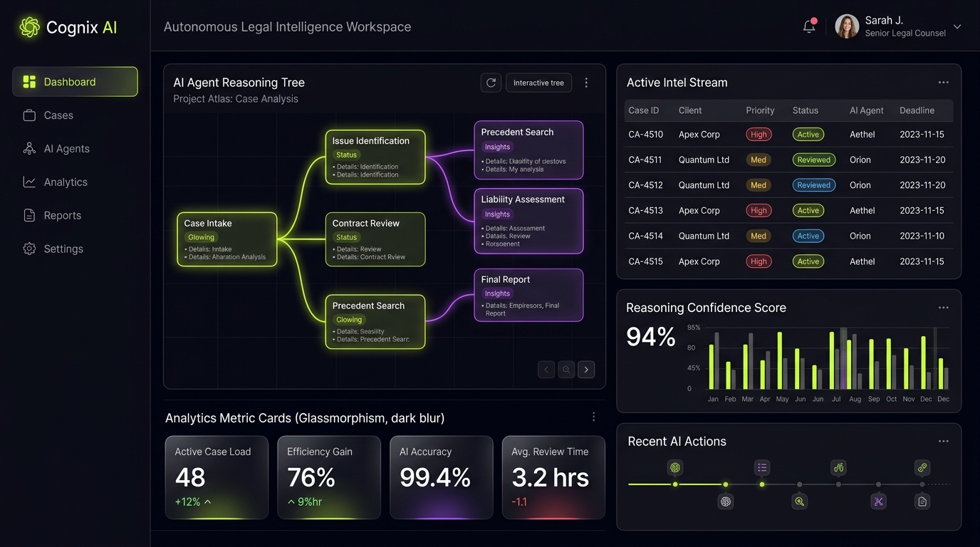The width and height of the screenshot is (980, 547).
Task: Sort by Priority column header
Action: 760,110
